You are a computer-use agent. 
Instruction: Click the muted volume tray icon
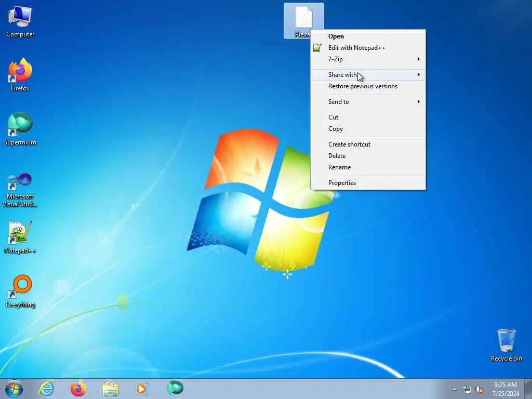click(x=480, y=390)
